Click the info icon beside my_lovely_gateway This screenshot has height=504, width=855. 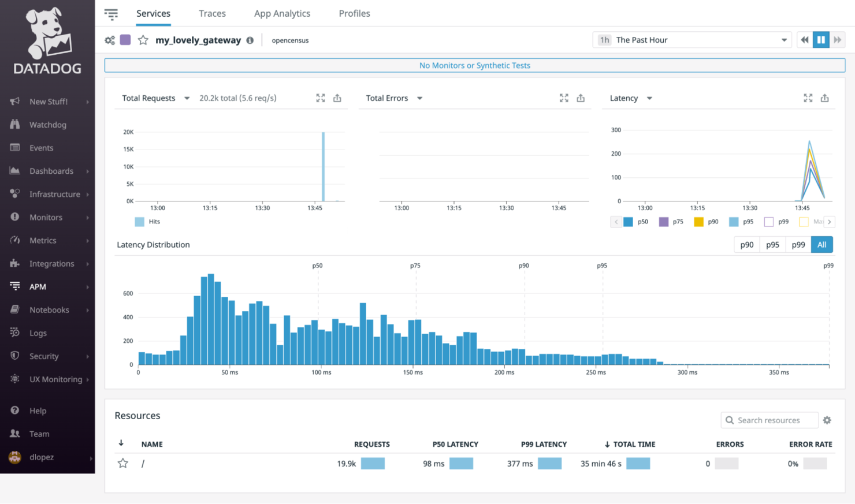coord(250,40)
